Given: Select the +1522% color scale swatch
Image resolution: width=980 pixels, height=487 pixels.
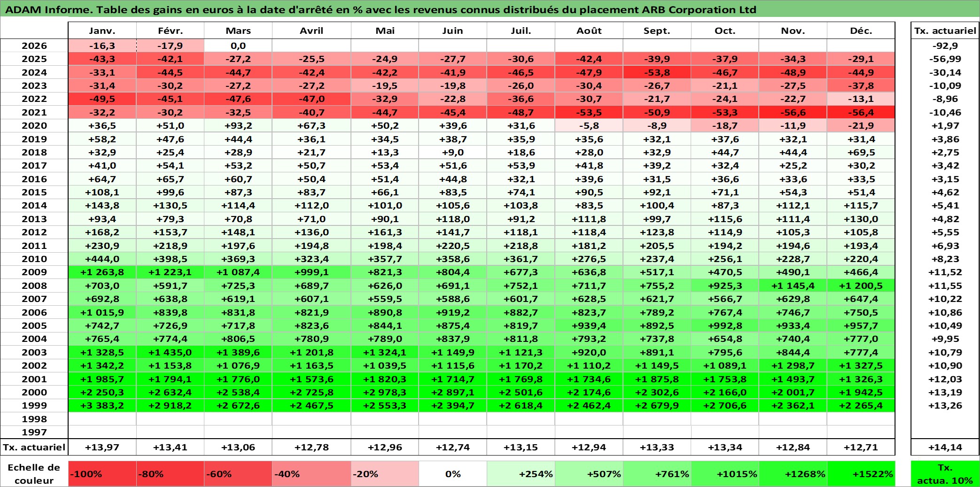Looking at the screenshot, I should click(861, 474).
